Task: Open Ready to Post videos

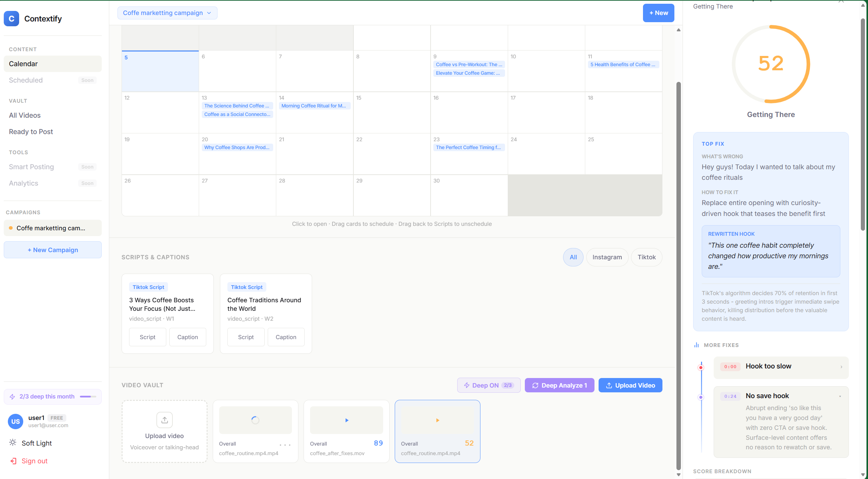Action: coord(31,132)
